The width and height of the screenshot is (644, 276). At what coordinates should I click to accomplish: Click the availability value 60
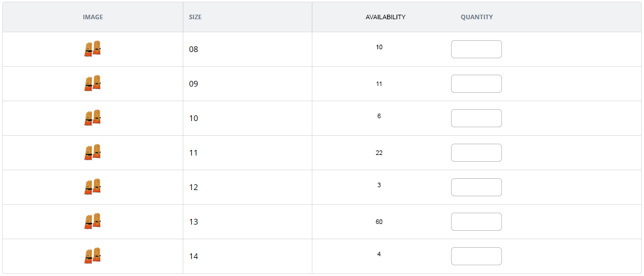[379, 222]
